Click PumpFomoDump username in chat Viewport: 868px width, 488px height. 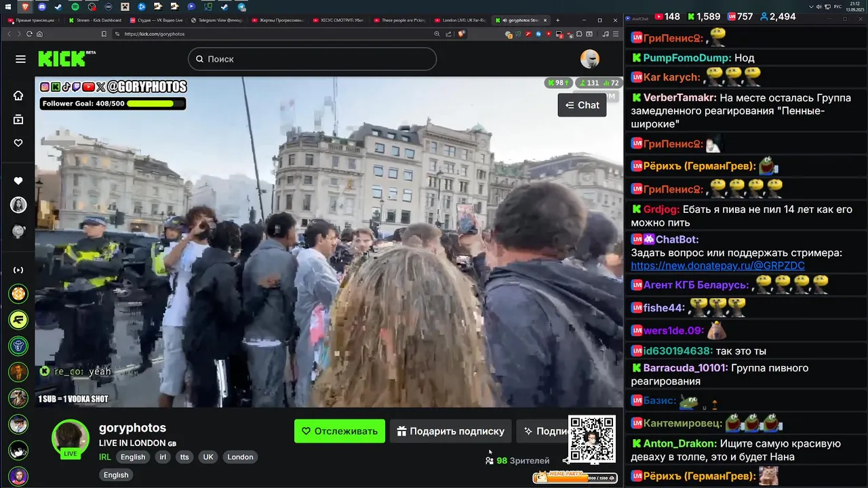687,58
